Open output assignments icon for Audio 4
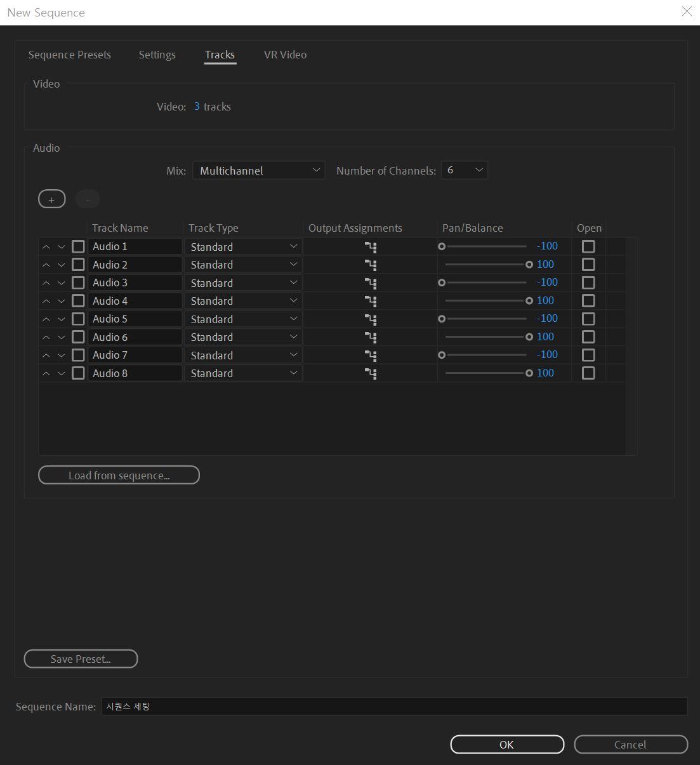 (371, 301)
